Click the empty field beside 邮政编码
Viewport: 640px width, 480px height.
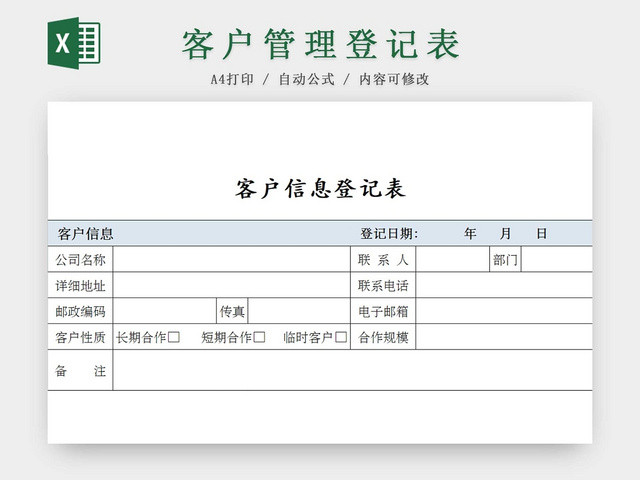click(x=165, y=311)
